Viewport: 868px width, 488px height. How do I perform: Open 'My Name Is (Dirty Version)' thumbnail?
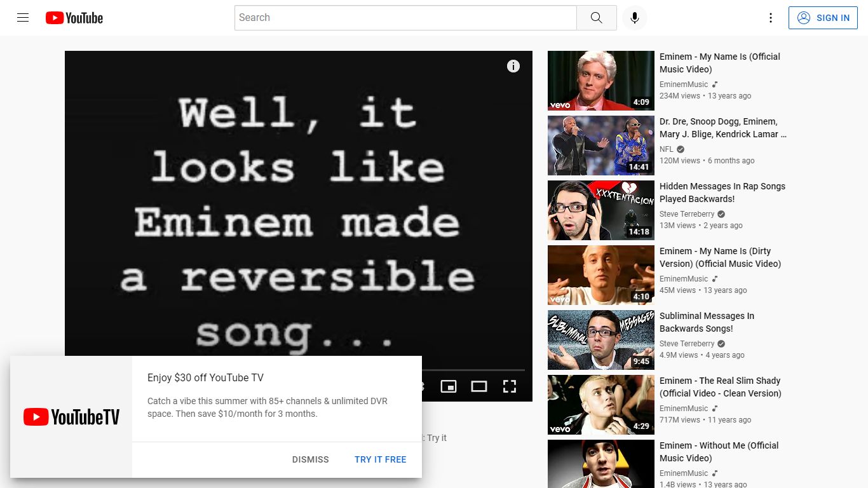[601, 275]
